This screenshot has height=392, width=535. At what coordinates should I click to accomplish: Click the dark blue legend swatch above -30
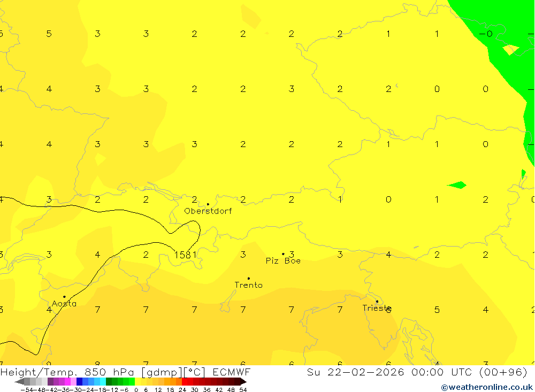pyautogui.click(x=80, y=382)
